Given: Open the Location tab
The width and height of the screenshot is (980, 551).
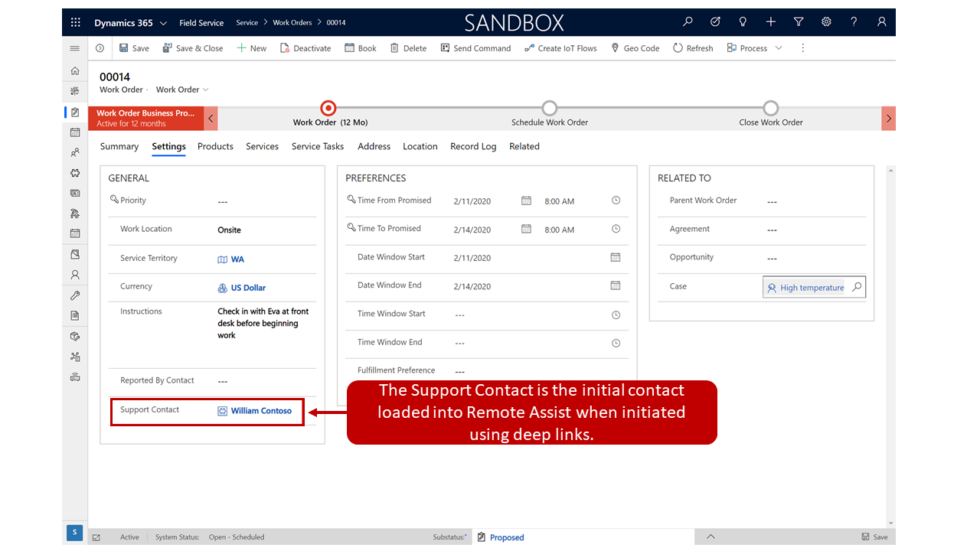Looking at the screenshot, I should click(420, 146).
